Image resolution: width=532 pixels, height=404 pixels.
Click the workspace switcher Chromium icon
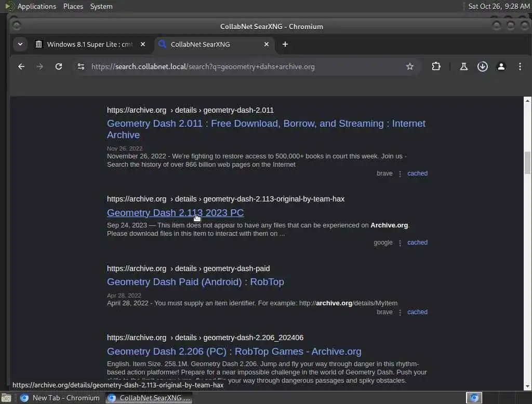(474, 398)
